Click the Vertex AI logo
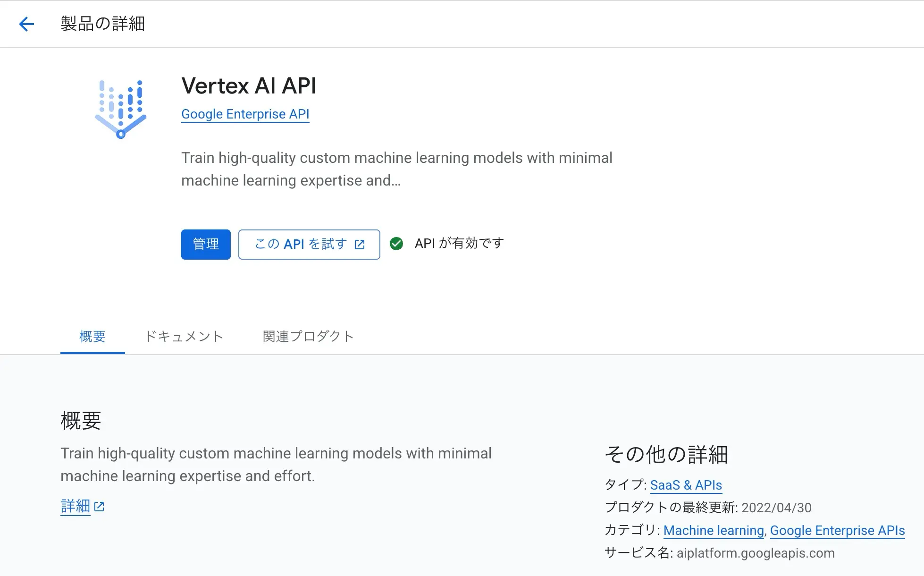Viewport: 924px width, 576px height. tap(121, 109)
